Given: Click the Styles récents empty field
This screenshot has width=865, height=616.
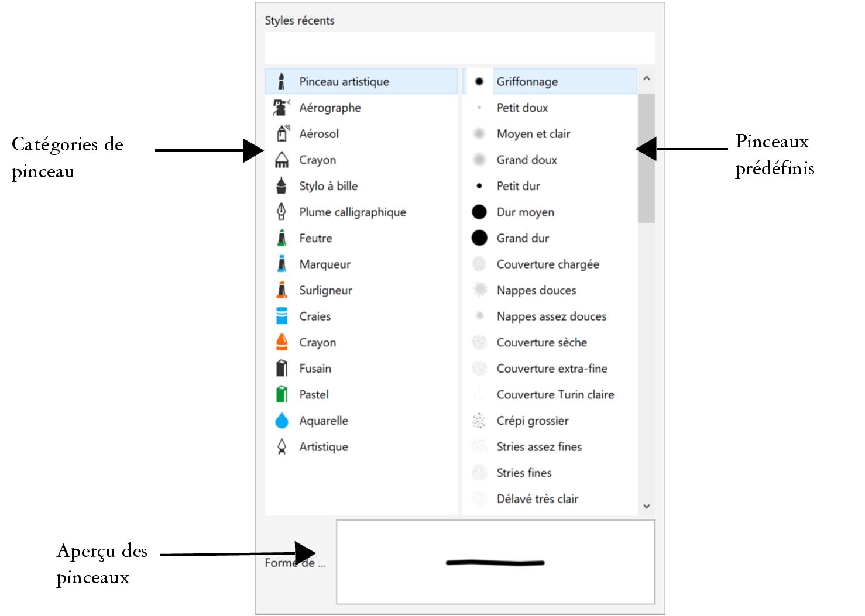Looking at the screenshot, I should click(x=459, y=48).
